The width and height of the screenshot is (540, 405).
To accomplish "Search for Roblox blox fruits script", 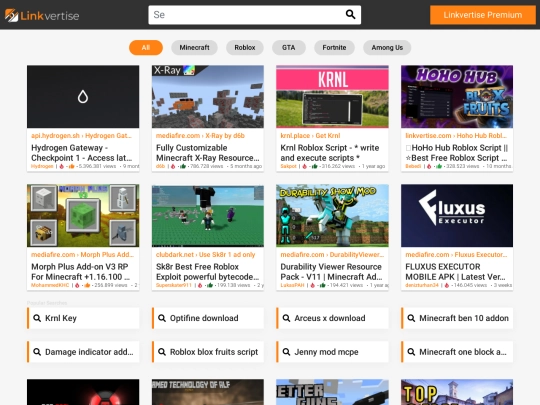I will [208, 352].
